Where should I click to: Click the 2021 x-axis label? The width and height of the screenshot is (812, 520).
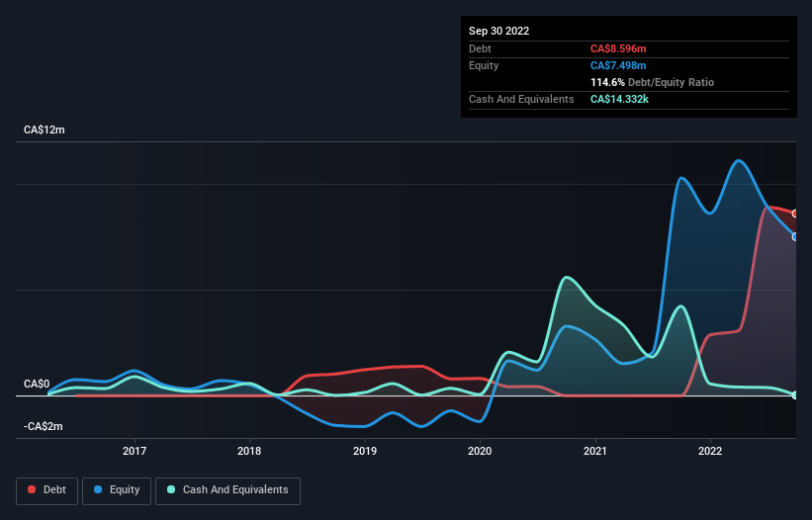coord(595,451)
